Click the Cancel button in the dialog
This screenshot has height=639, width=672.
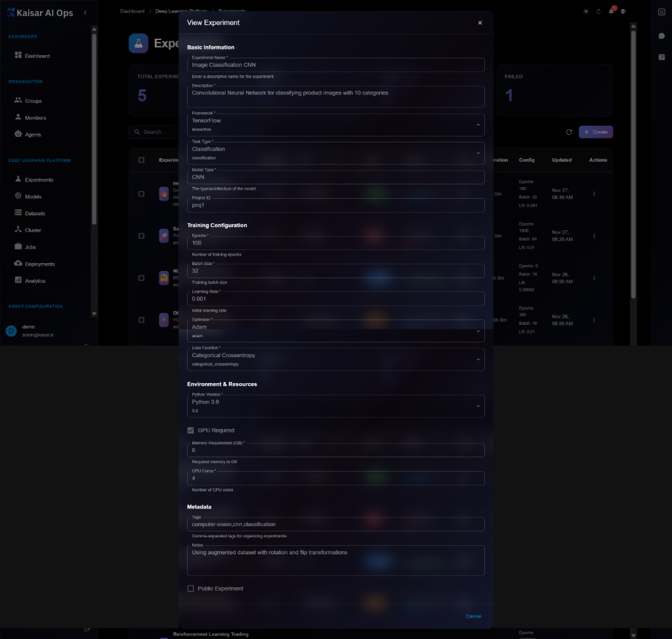pos(473,616)
